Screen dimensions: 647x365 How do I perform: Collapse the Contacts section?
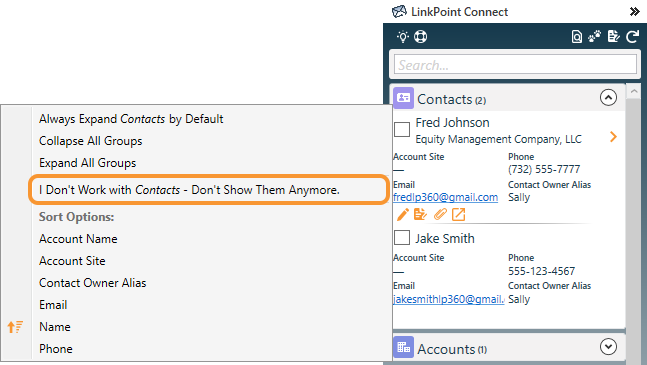pos(608,98)
